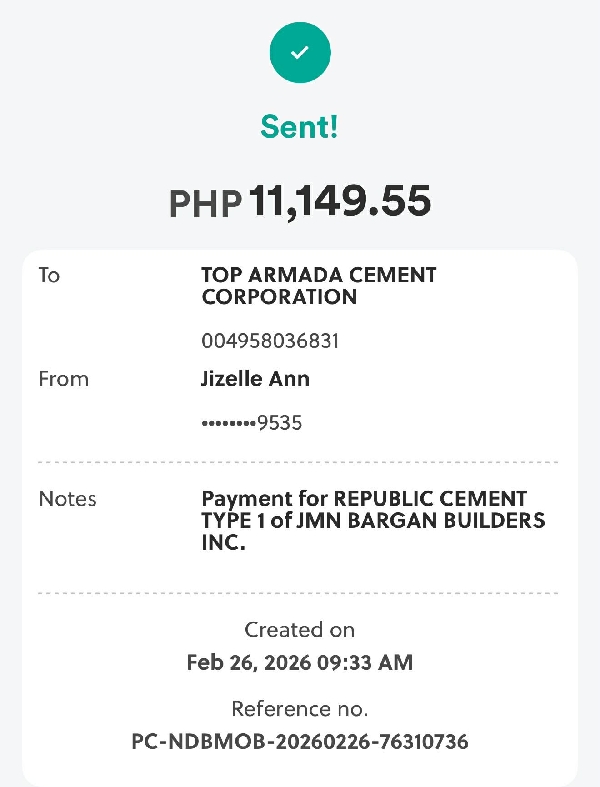This screenshot has height=787, width=600.
Task: Click the "Notes" field label
Action: (x=66, y=498)
